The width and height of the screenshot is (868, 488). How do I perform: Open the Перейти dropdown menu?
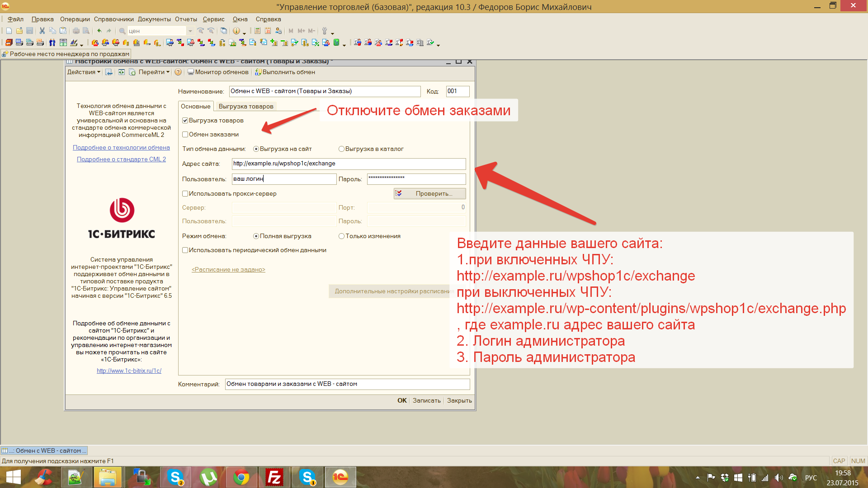[x=154, y=72]
